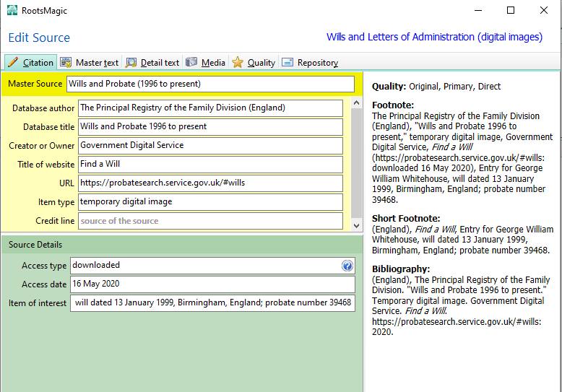Click the empty Credit line field
The height and width of the screenshot is (392, 562).
coord(210,221)
